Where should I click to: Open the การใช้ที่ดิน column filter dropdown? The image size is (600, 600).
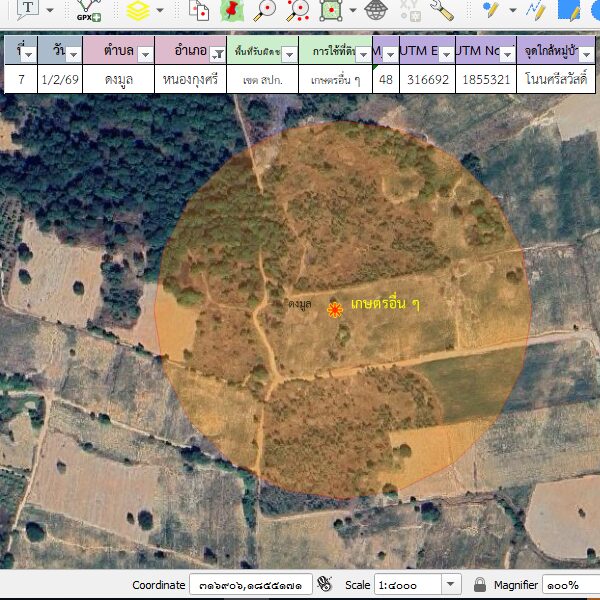pos(361,56)
